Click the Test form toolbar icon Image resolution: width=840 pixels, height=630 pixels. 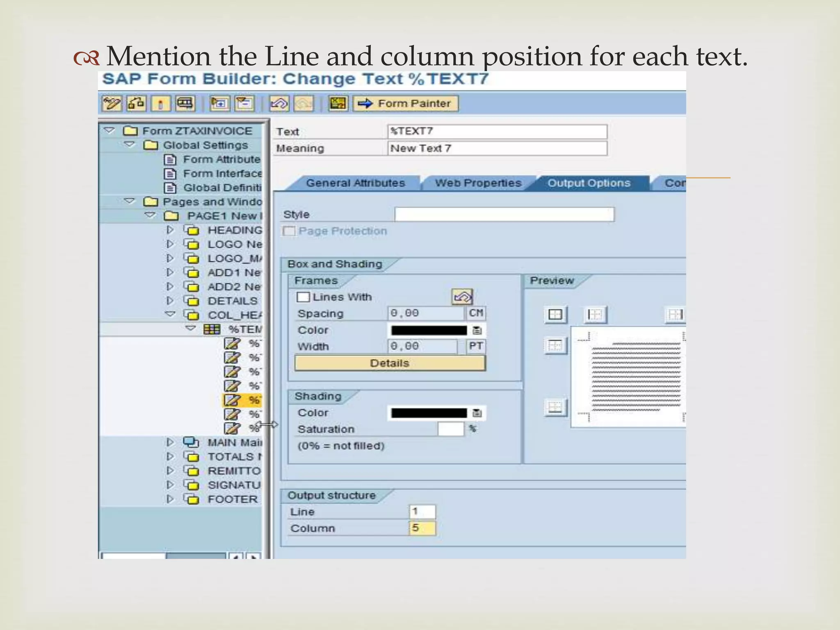click(x=185, y=103)
